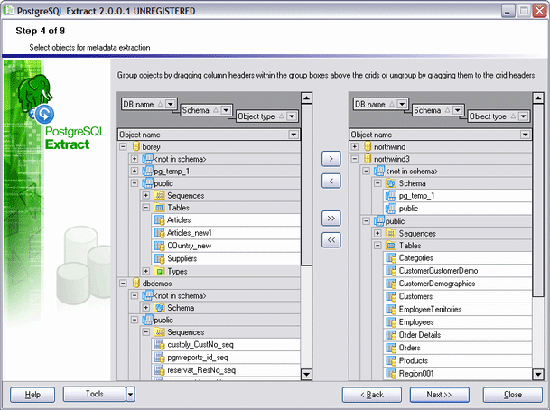Collapse the Tables node under borey public
The height and width of the screenshot is (410, 550).
[146, 208]
